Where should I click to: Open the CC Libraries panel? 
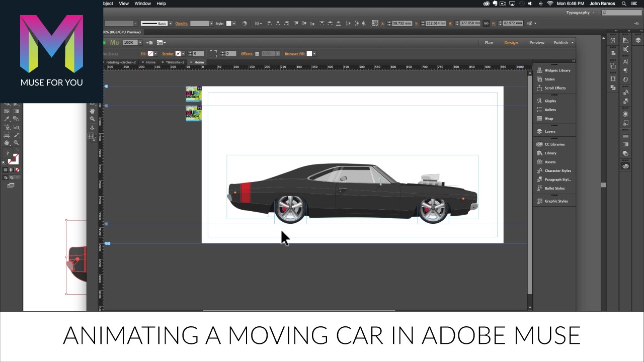[x=551, y=144]
